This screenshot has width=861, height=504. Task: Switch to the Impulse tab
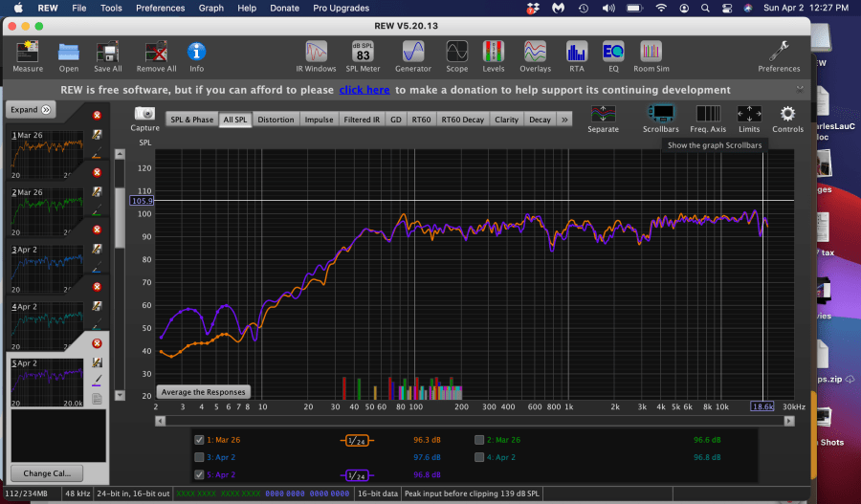click(x=319, y=120)
